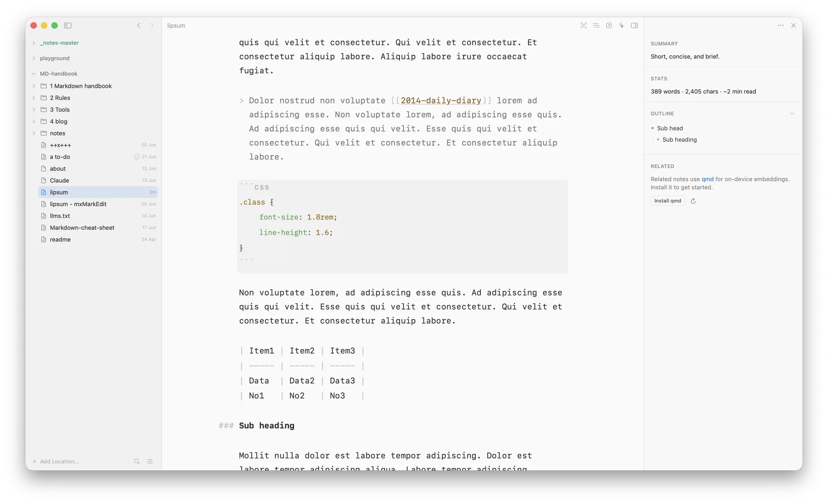Screen dimensions: 828x504
Task: Click the open-in-external arrow icon
Action: [609, 25]
